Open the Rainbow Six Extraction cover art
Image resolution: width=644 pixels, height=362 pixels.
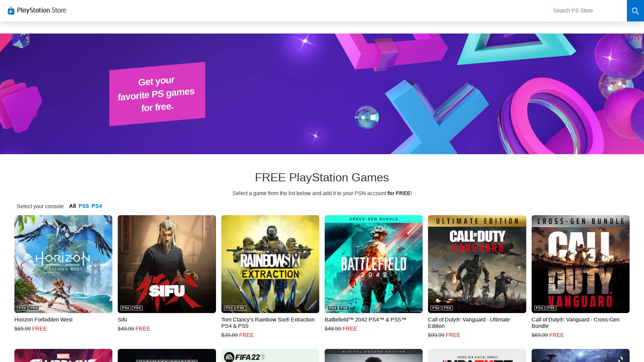[270, 264]
